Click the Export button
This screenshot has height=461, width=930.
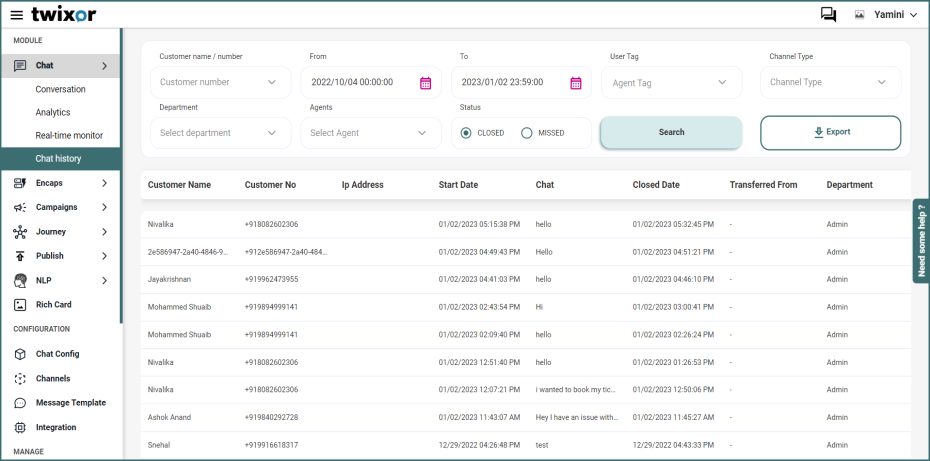(x=830, y=132)
